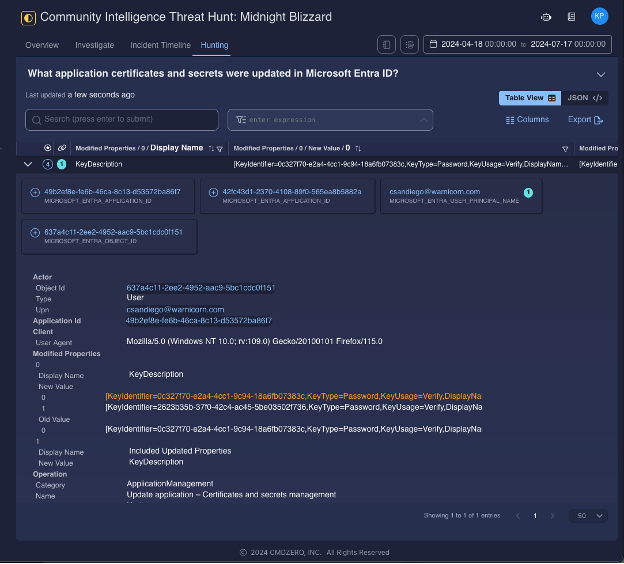The image size is (624, 564).
Task: Switch to Table View
Action: click(x=530, y=98)
